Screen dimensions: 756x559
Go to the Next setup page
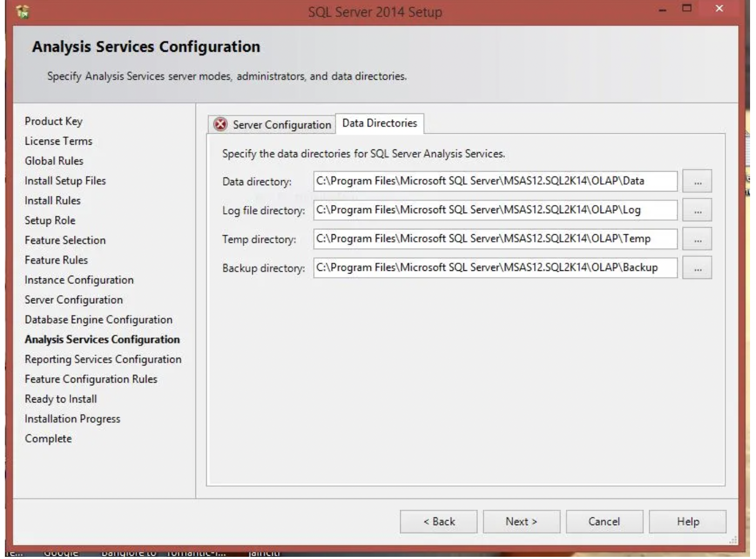(522, 522)
